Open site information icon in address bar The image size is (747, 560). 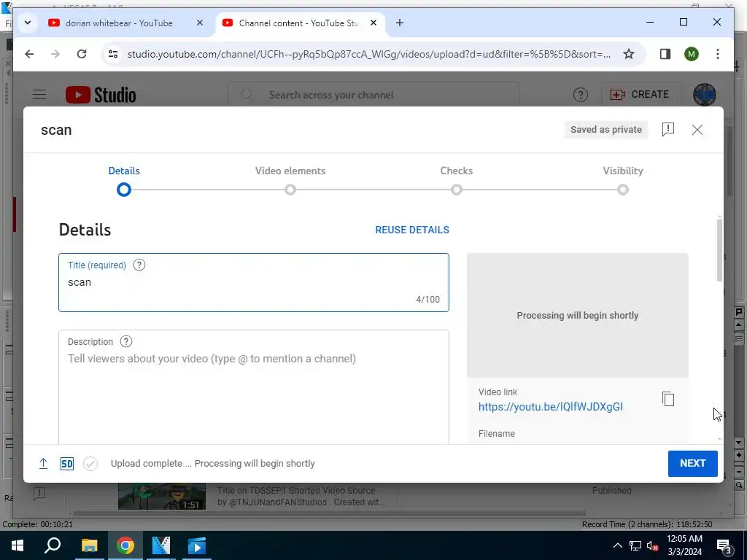113,54
